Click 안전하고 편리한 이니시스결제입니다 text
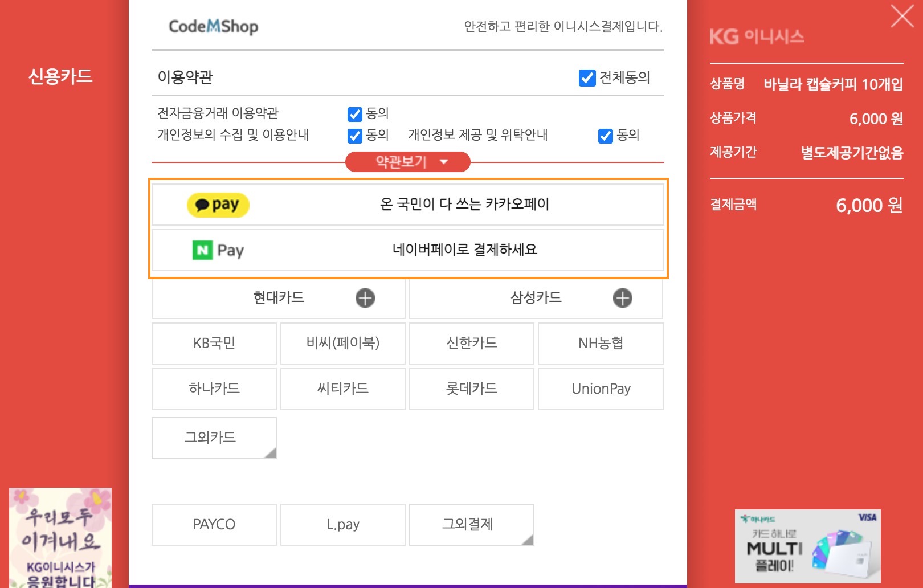Screen dimensions: 923x588 [563, 27]
